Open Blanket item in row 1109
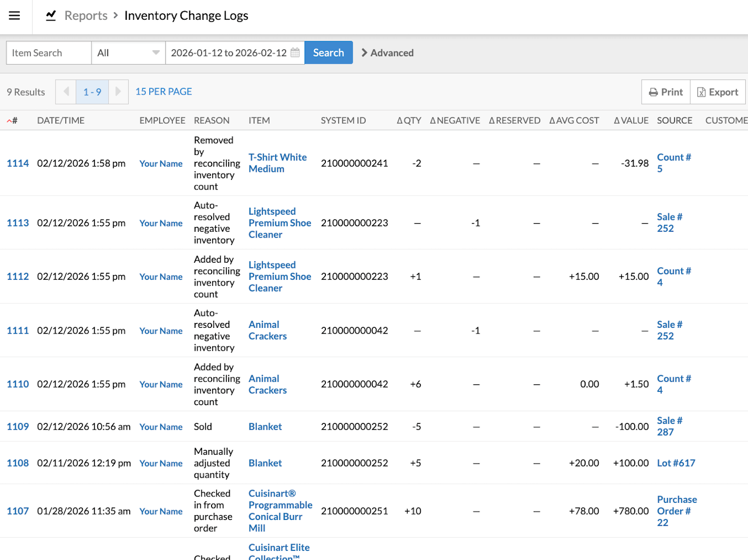 coord(265,427)
